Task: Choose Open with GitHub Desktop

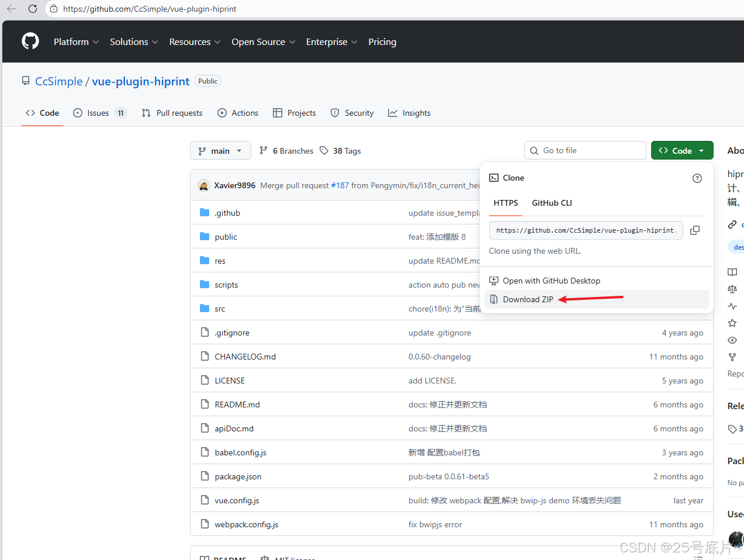Action: point(597,281)
